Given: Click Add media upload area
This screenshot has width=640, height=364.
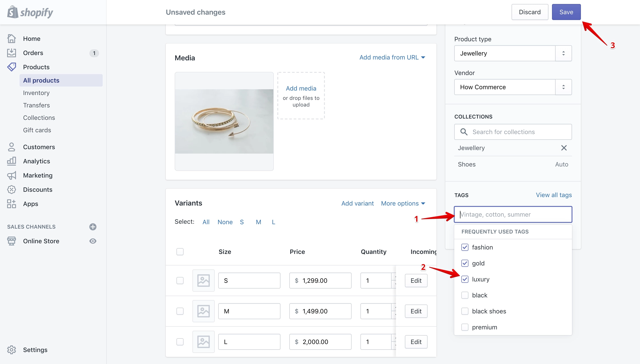Looking at the screenshot, I should [x=301, y=96].
